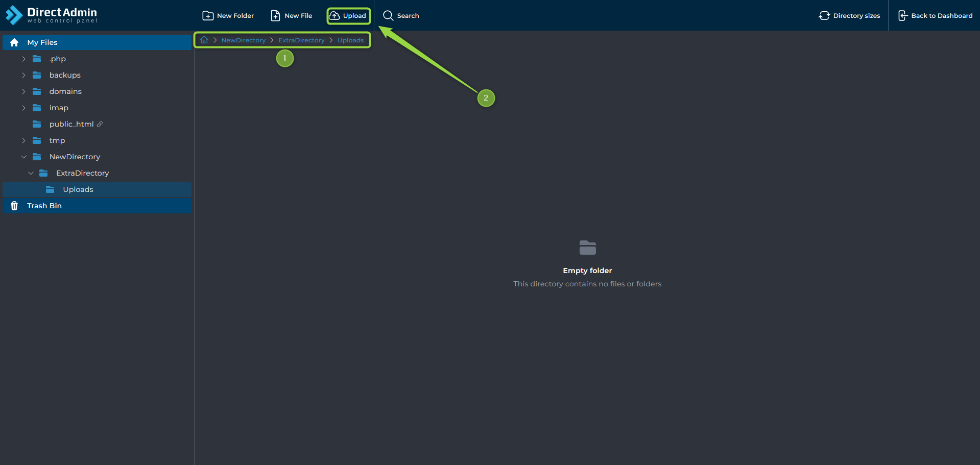Screen dimensions: 980x465
Task: Create a New Folder
Action: (228, 16)
